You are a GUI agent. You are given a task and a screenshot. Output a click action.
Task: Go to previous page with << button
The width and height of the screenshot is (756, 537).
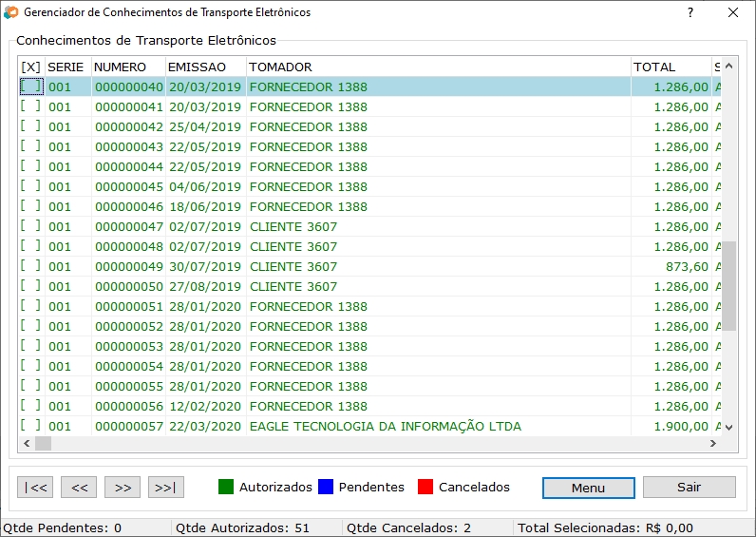79,488
